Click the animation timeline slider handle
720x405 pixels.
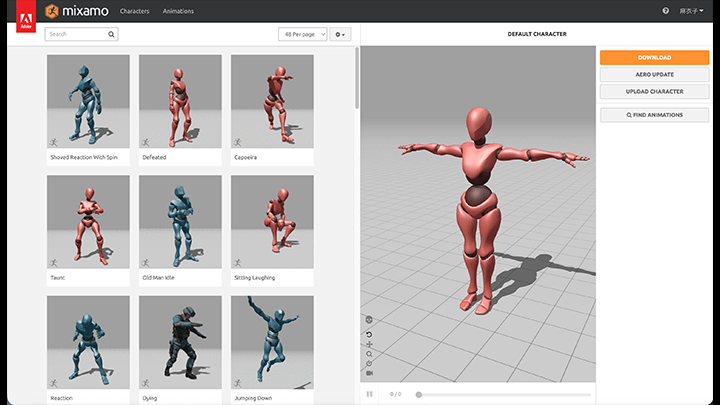[418, 394]
